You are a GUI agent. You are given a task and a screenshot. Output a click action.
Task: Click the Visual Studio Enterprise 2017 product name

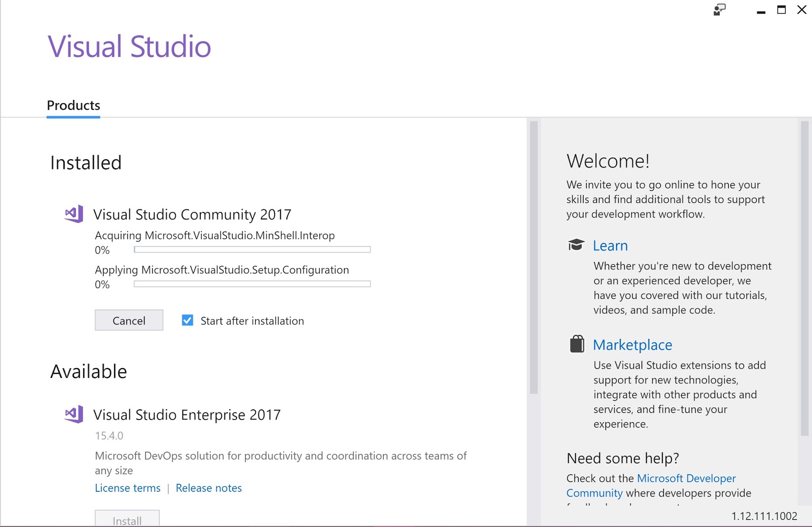[187, 415]
